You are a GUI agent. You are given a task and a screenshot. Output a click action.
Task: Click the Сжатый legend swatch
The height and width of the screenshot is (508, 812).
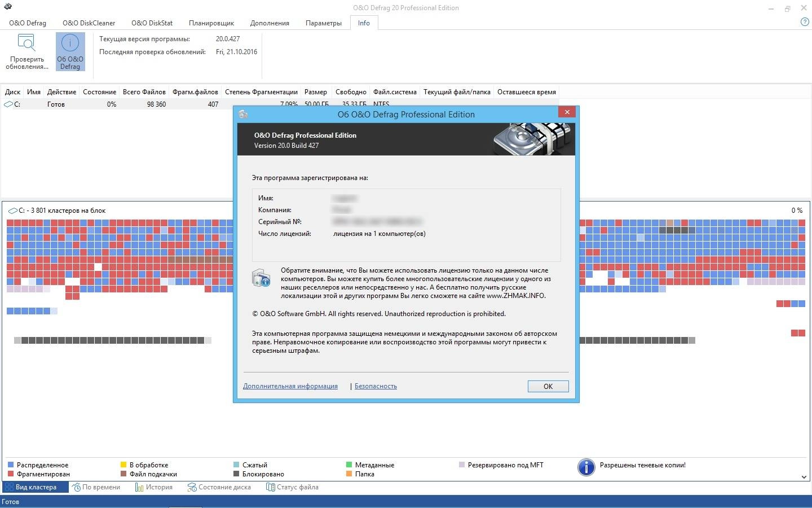pyautogui.click(x=236, y=465)
